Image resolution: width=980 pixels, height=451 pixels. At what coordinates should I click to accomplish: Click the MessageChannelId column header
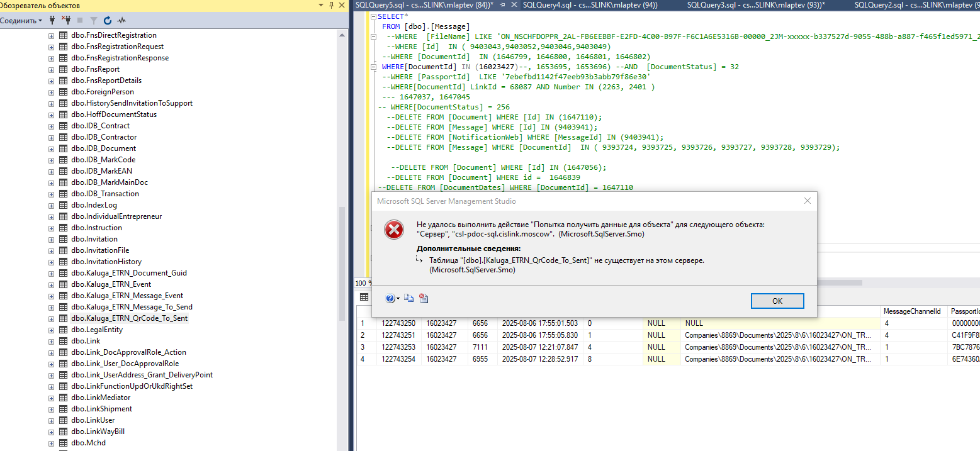click(912, 311)
